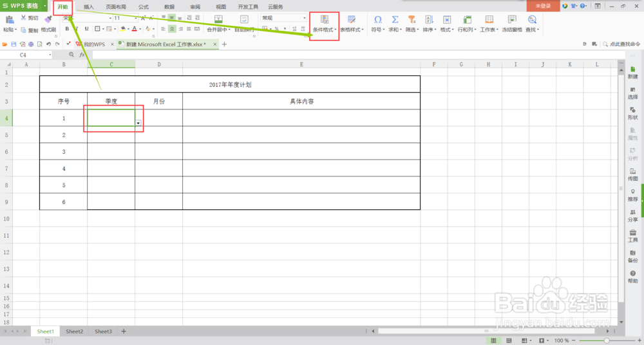Image resolution: width=644 pixels, height=345 pixels.
Task: Click the Paste (粘贴) icon
Action: coord(8,20)
